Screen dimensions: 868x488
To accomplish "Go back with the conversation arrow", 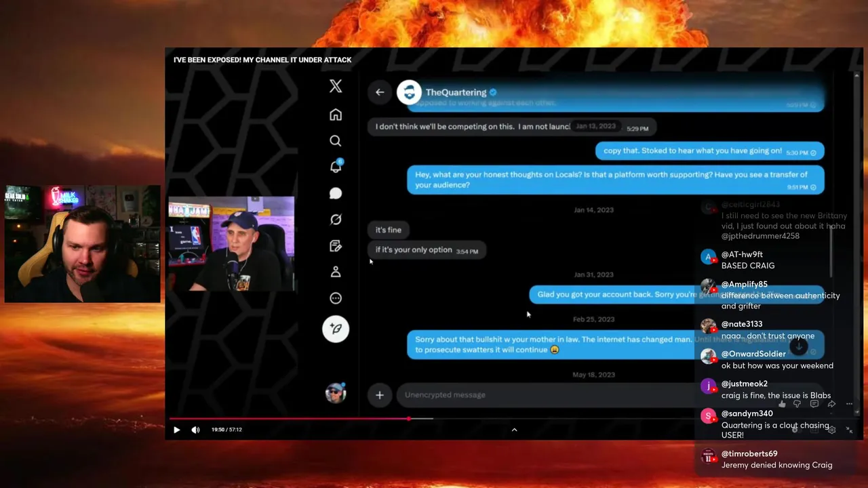I will pyautogui.click(x=380, y=92).
